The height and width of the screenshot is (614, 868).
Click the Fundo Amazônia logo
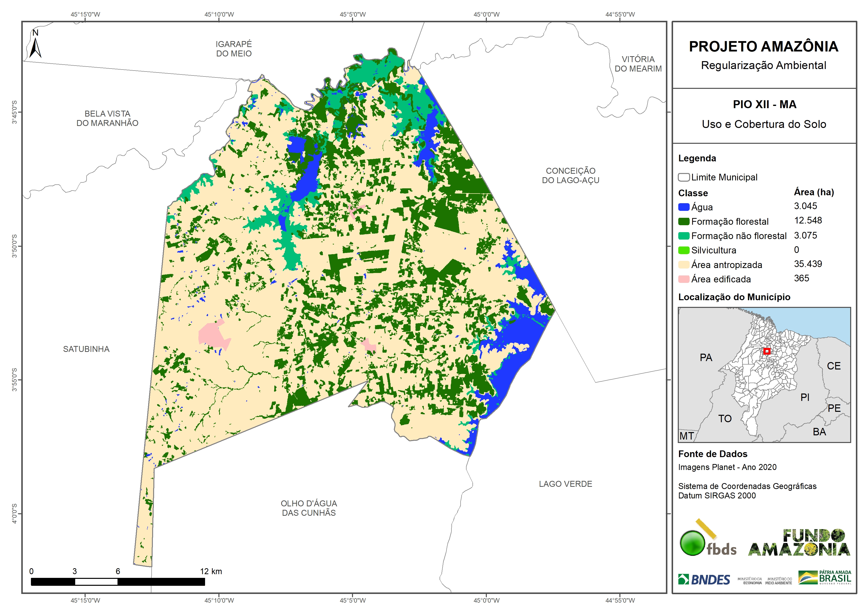click(x=799, y=542)
